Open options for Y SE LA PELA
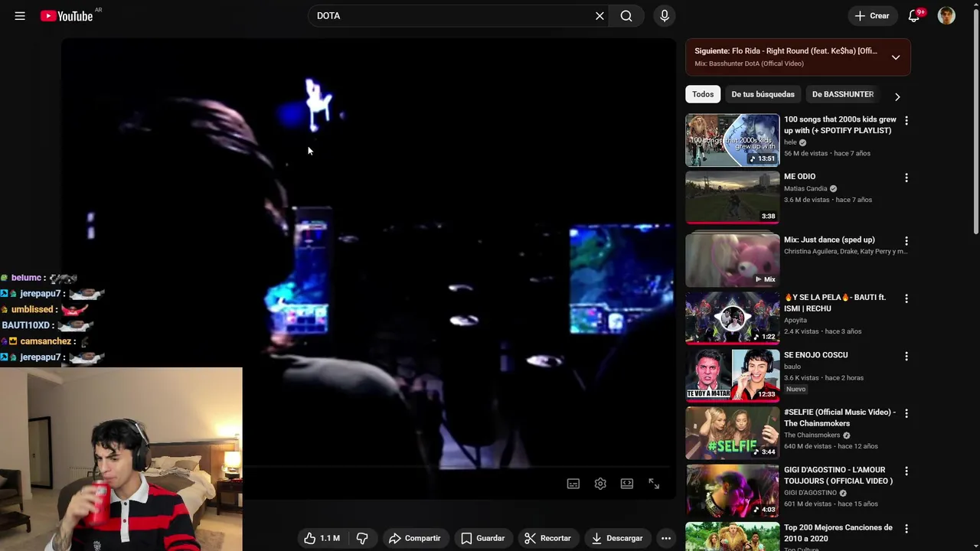This screenshot has width=980, height=551. tap(906, 298)
